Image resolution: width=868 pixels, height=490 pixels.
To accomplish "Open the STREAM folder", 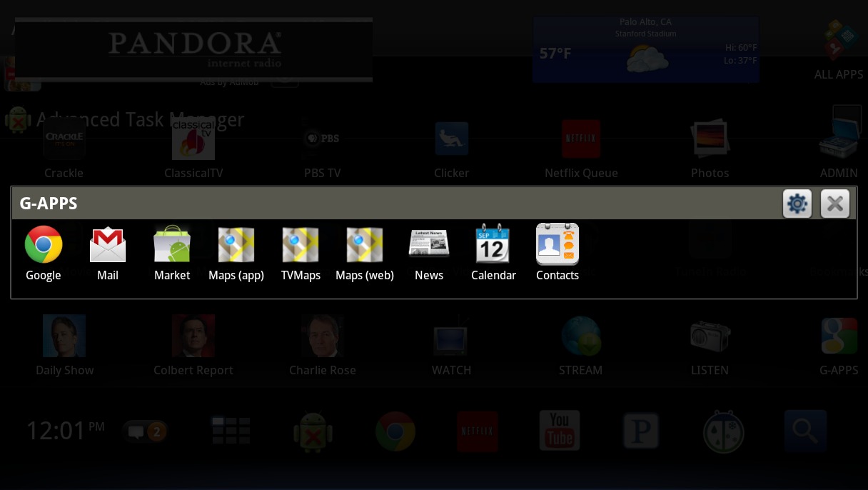I will click(581, 346).
